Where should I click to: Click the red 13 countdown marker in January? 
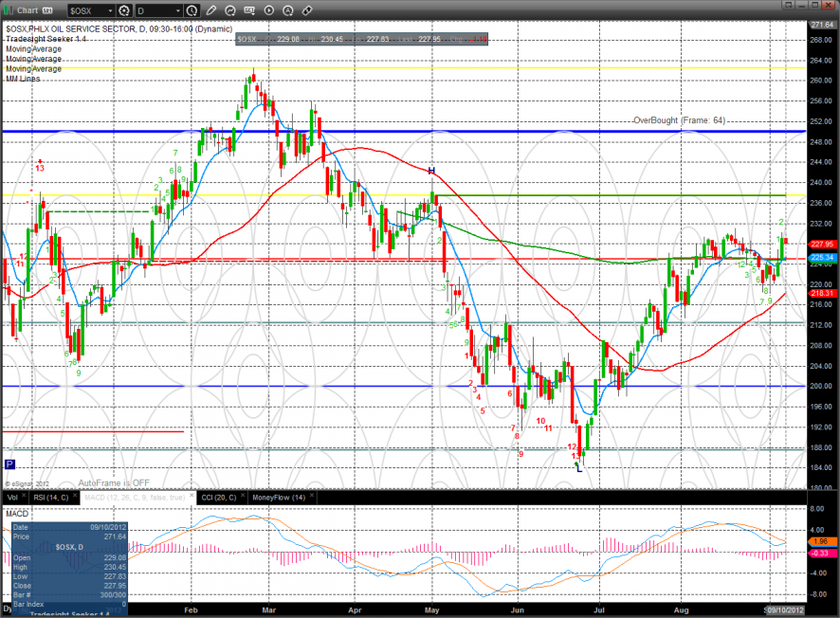click(40, 168)
